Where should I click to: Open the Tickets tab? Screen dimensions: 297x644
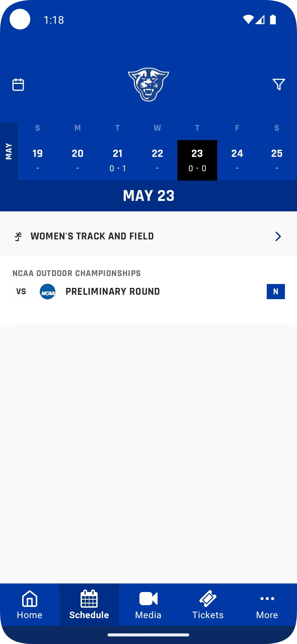[208, 605]
